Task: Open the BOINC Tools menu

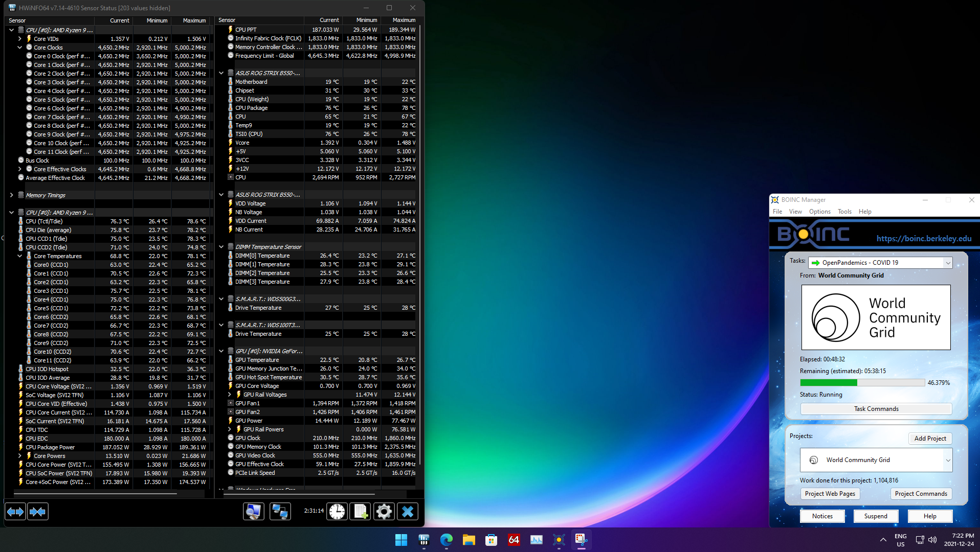Action: [x=844, y=212]
